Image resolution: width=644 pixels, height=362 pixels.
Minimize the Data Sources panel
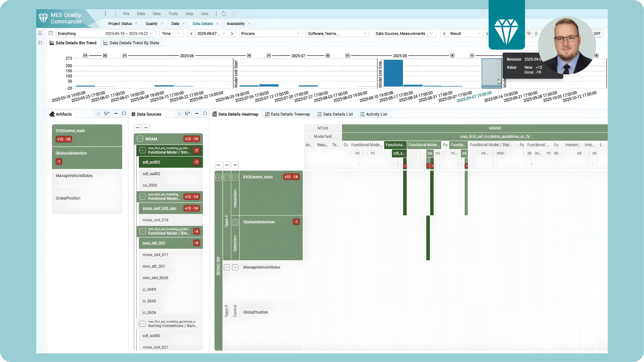point(197,114)
